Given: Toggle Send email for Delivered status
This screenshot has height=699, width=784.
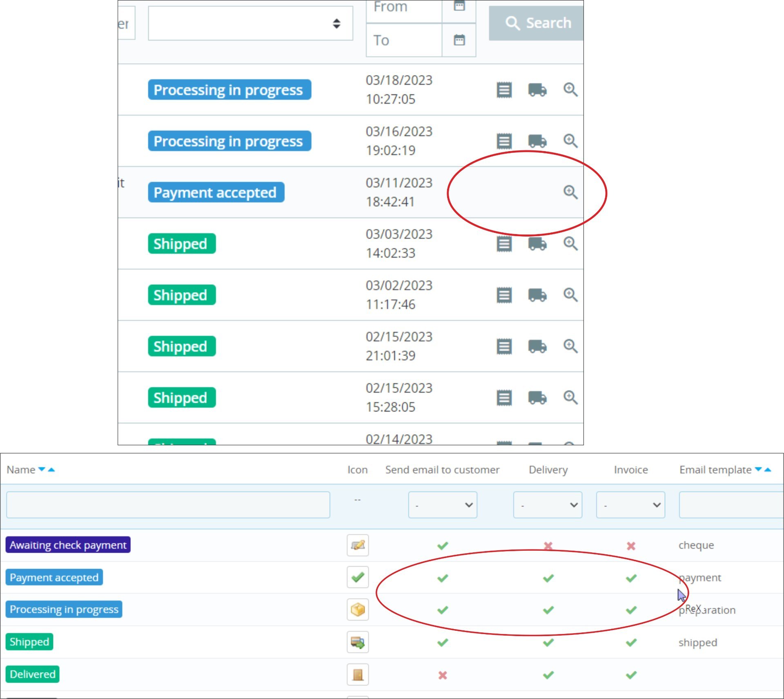Looking at the screenshot, I should pyautogui.click(x=443, y=675).
